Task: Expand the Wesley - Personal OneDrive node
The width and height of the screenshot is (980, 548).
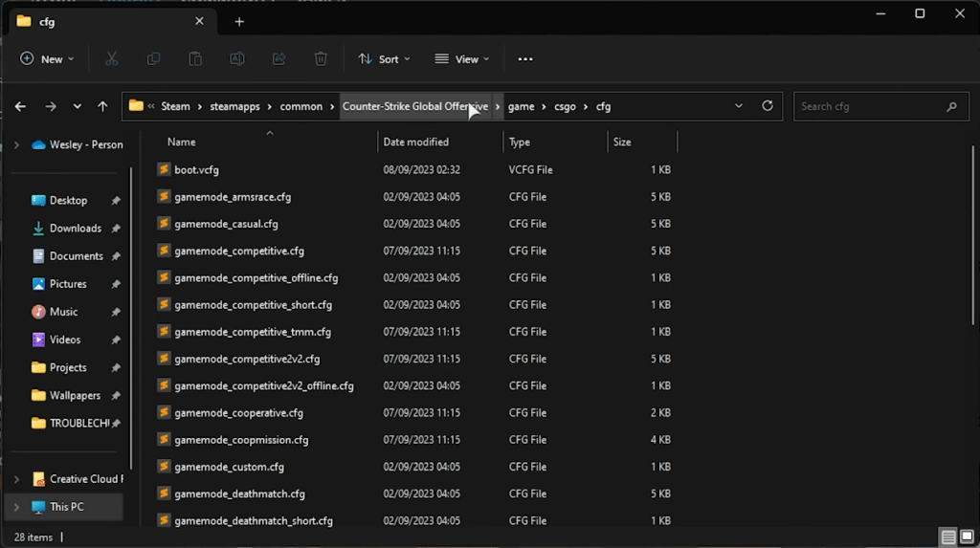Action: [x=16, y=145]
